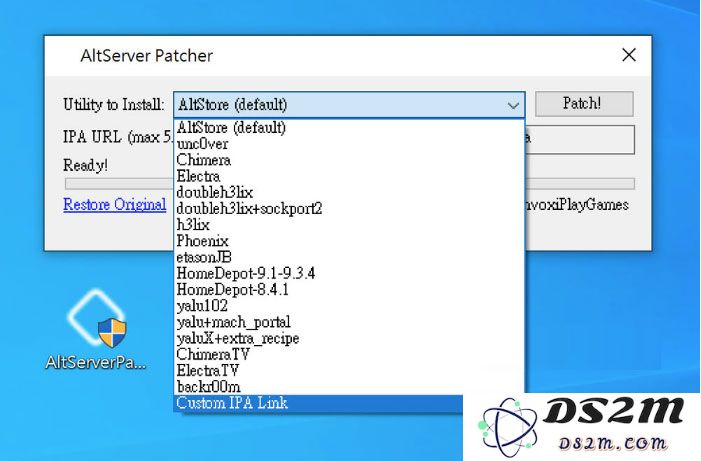Open the Restore Original link
Viewport: 701px width, 461px height.
tap(115, 204)
